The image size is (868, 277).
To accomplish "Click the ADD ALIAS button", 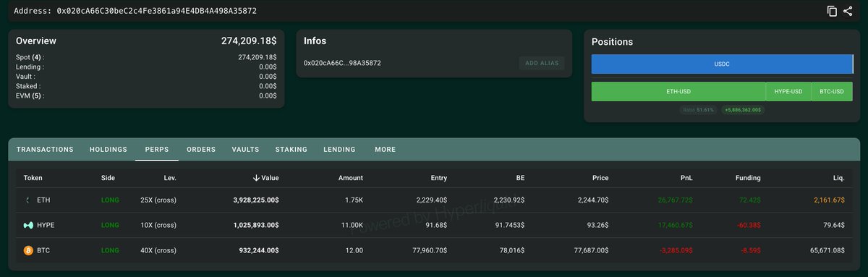I will (x=542, y=63).
